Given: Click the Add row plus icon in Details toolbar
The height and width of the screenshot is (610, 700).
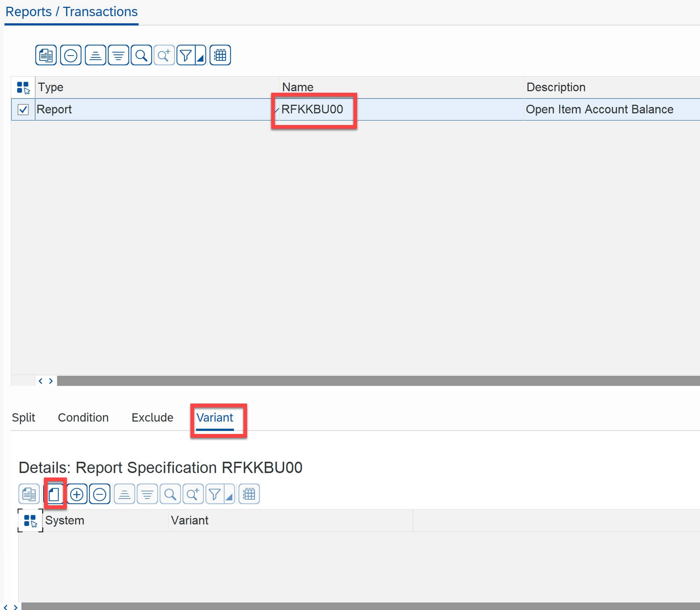Looking at the screenshot, I should point(77,494).
